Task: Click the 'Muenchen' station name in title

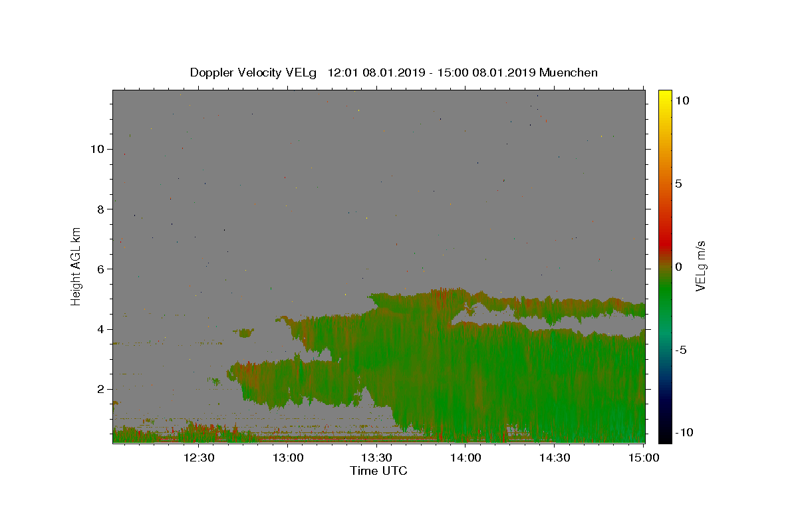Action: [x=569, y=72]
